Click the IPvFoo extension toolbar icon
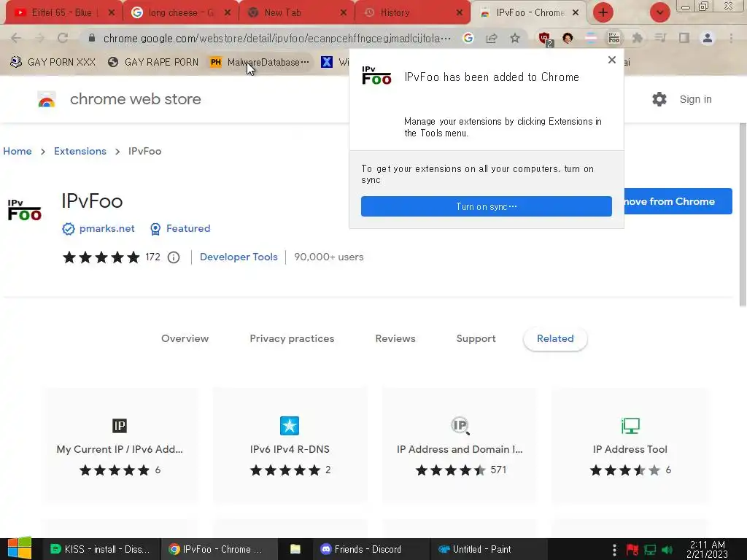Viewport: 747px width, 560px height. point(614,38)
